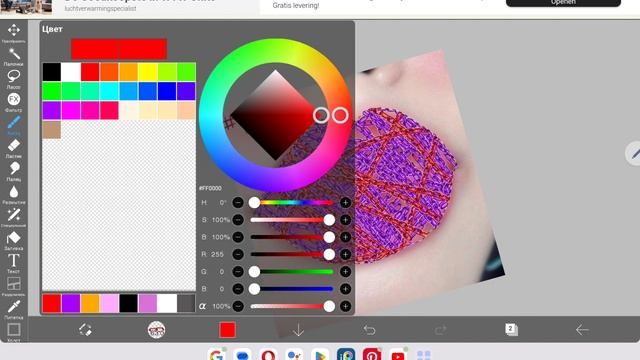Open Google Play Store from the dock
640x360 pixels.
click(320, 354)
